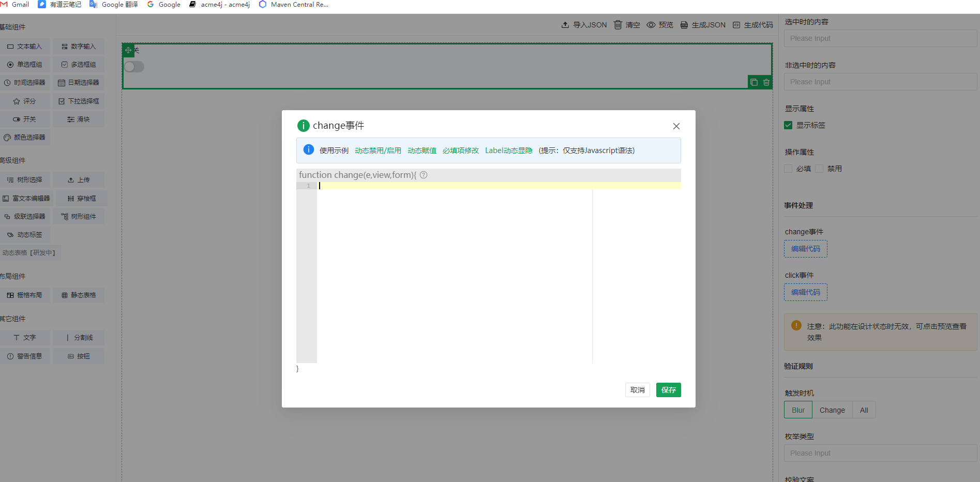
Task: Duplicate the switch component on canvas
Action: [753, 82]
